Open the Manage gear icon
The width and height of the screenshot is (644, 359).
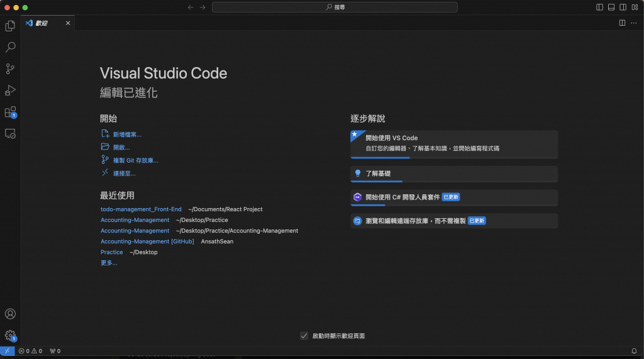[x=10, y=336]
